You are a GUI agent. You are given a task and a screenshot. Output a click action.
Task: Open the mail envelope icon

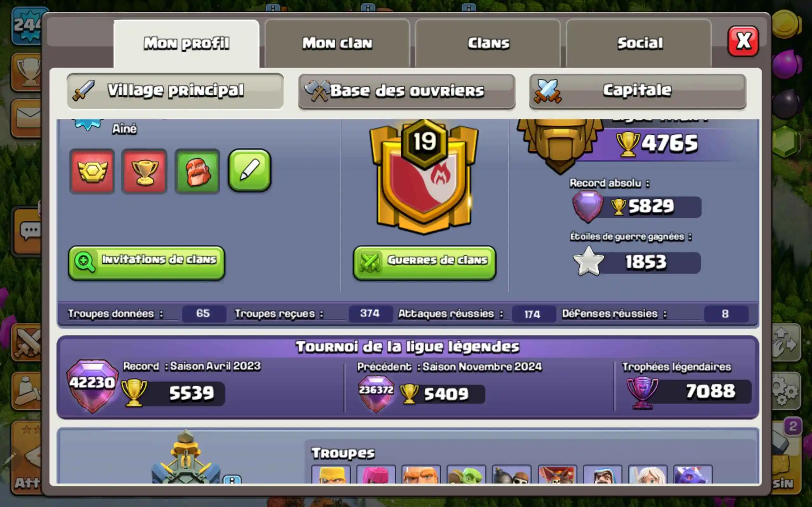[x=27, y=118]
